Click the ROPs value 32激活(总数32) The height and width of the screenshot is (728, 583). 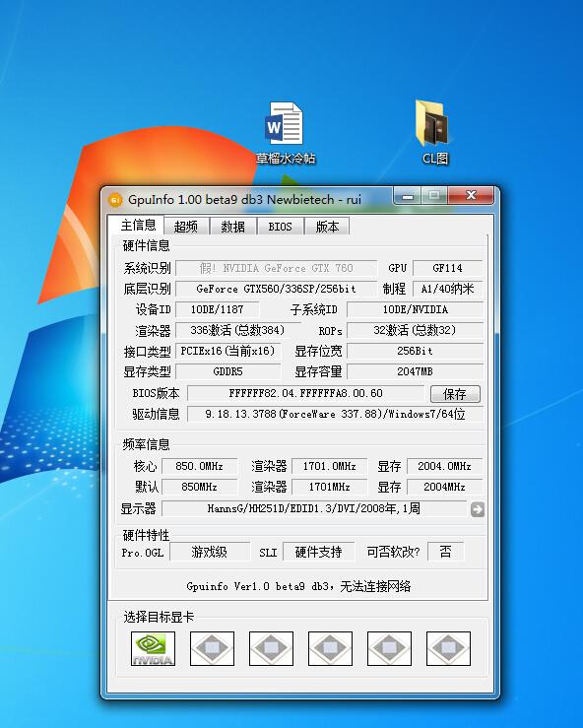coord(415,331)
